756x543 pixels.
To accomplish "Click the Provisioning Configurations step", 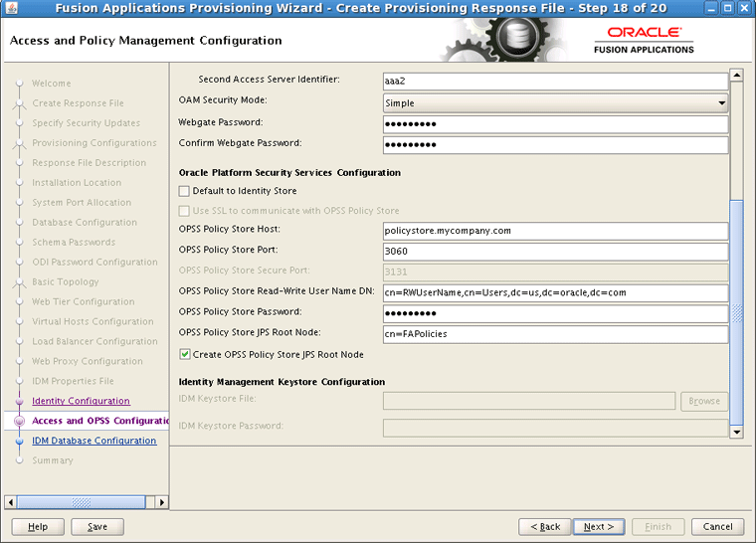I will tap(94, 143).
